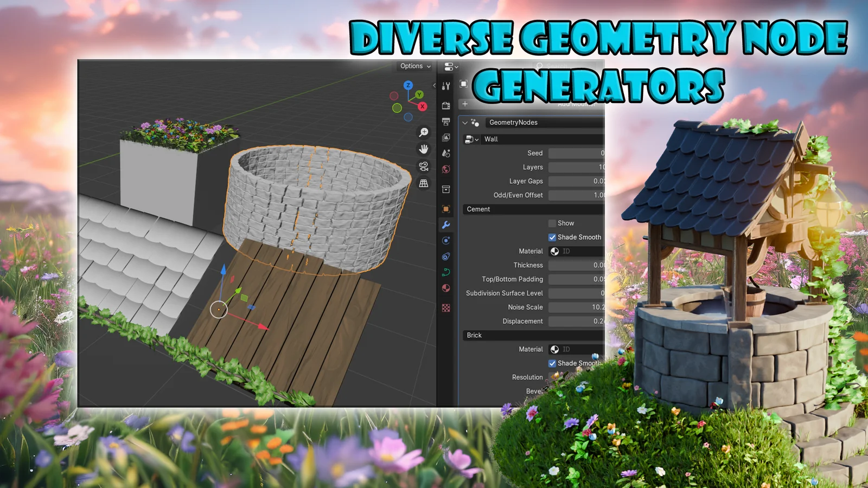Open the Modifier Properties wrench icon

(446, 224)
